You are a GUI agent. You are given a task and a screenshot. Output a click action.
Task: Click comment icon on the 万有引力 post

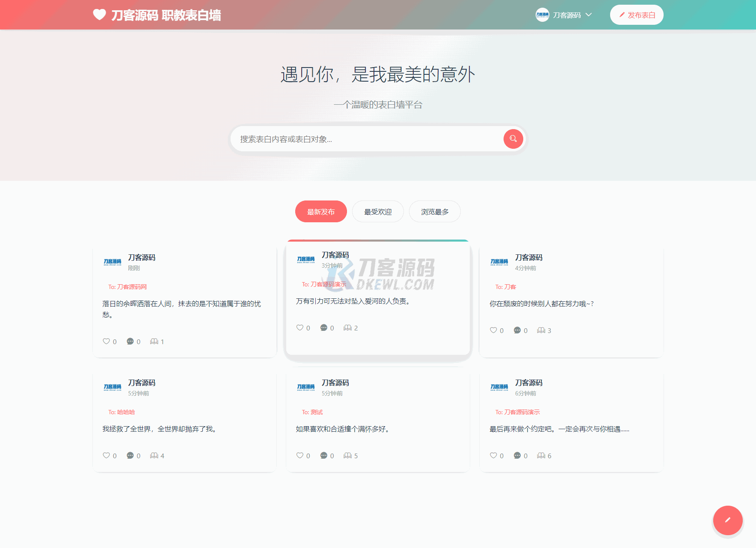(324, 327)
